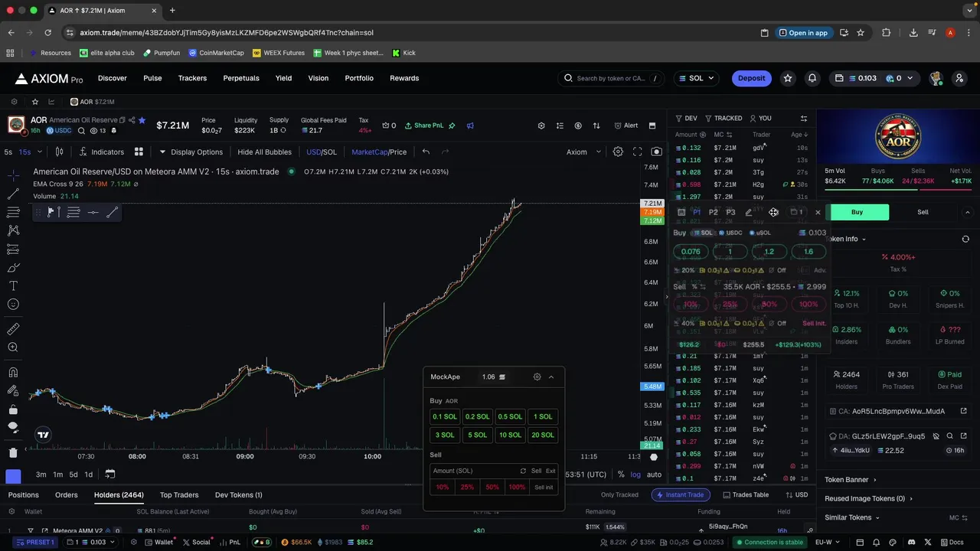The width and height of the screenshot is (980, 551).
Task: Expand the Token Banner section
Action: pyautogui.click(x=851, y=479)
